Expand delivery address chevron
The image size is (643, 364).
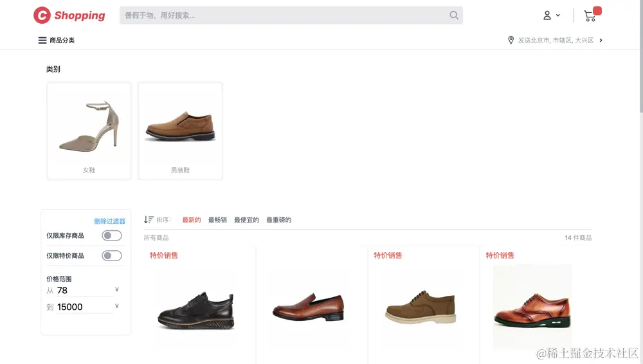point(601,41)
